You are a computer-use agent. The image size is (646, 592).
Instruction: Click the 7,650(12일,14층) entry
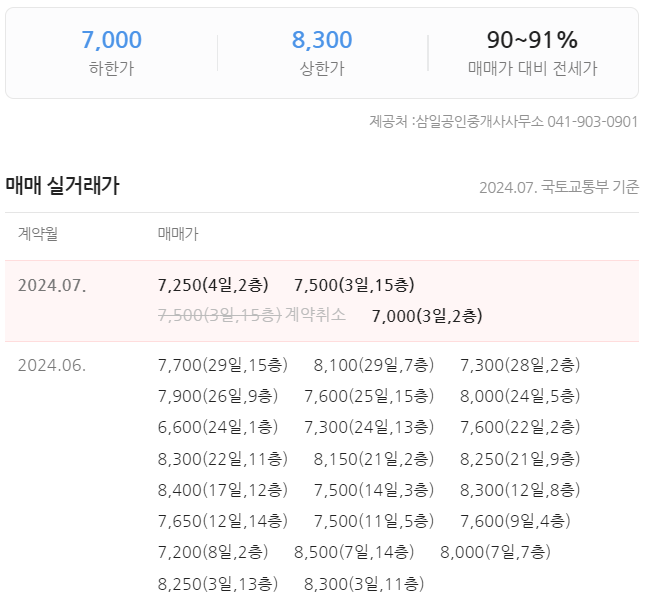[x=223, y=521]
